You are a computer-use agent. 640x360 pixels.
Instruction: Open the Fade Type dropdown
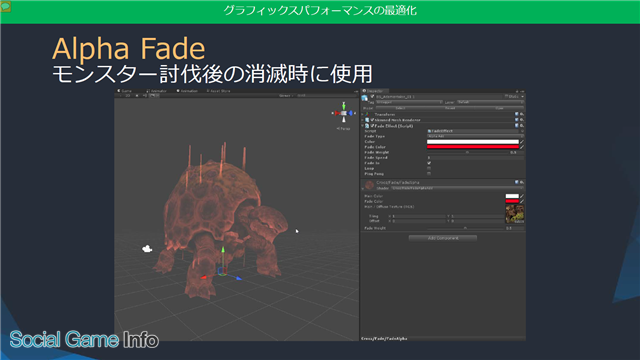pos(475,136)
